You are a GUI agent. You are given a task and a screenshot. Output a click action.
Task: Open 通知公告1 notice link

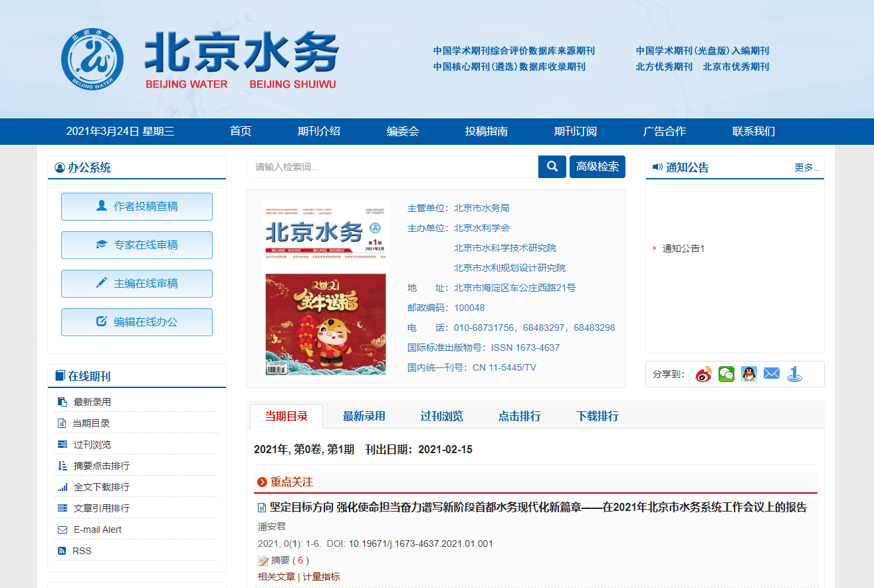(x=683, y=248)
